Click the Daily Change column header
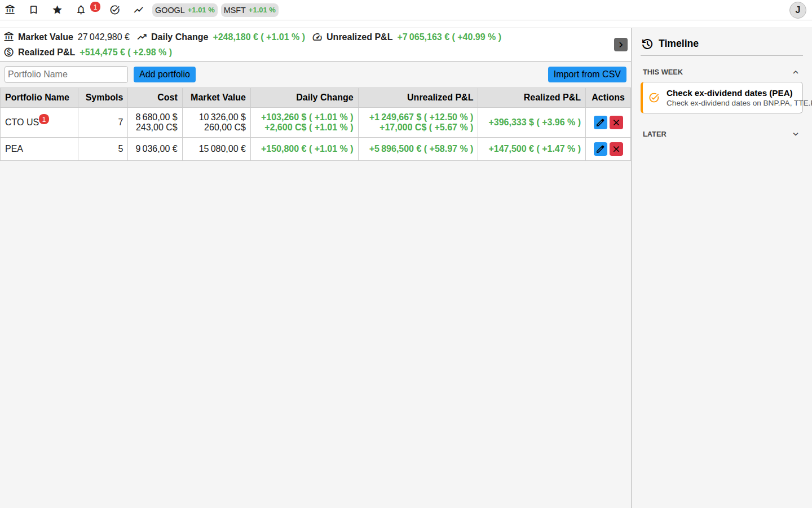 [304, 98]
